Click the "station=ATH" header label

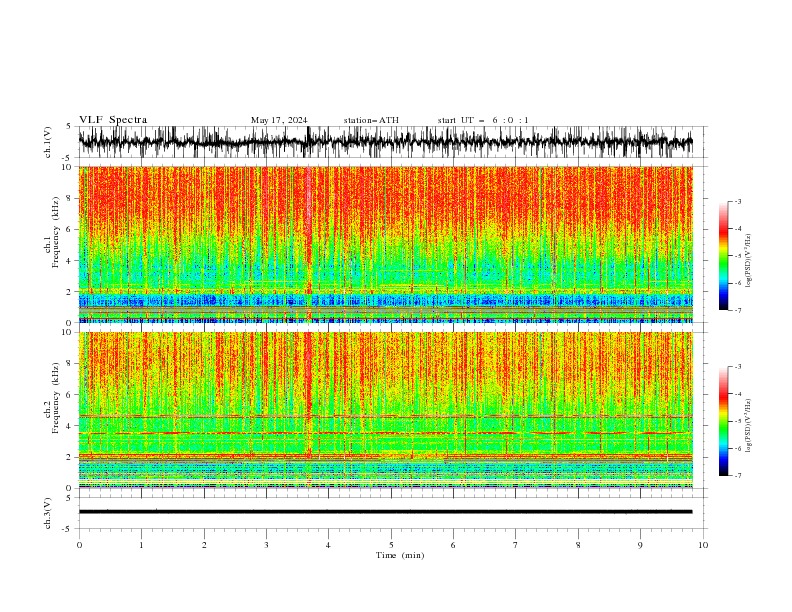tap(371, 120)
